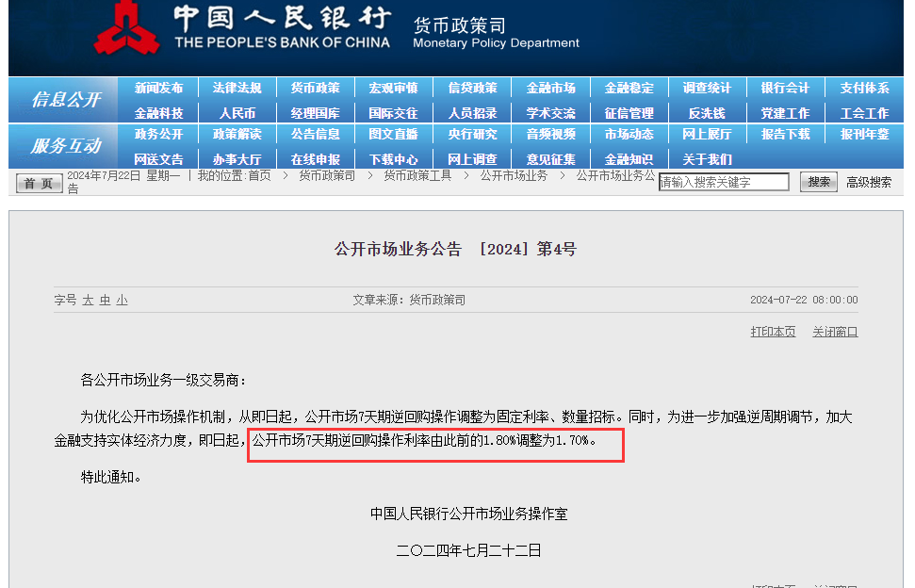Click the 服务互动 section banner
The width and height of the screenshot is (915, 588).
63,146
